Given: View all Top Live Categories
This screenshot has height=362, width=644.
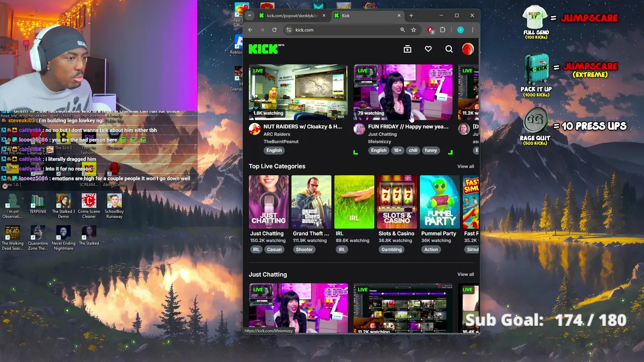Looking at the screenshot, I should pyautogui.click(x=465, y=166).
